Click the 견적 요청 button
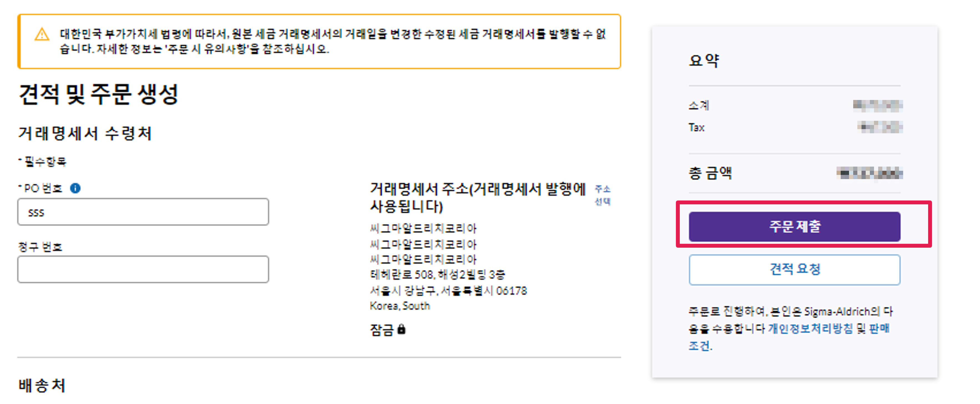Viewport: 980px width, 404px height. tap(794, 270)
